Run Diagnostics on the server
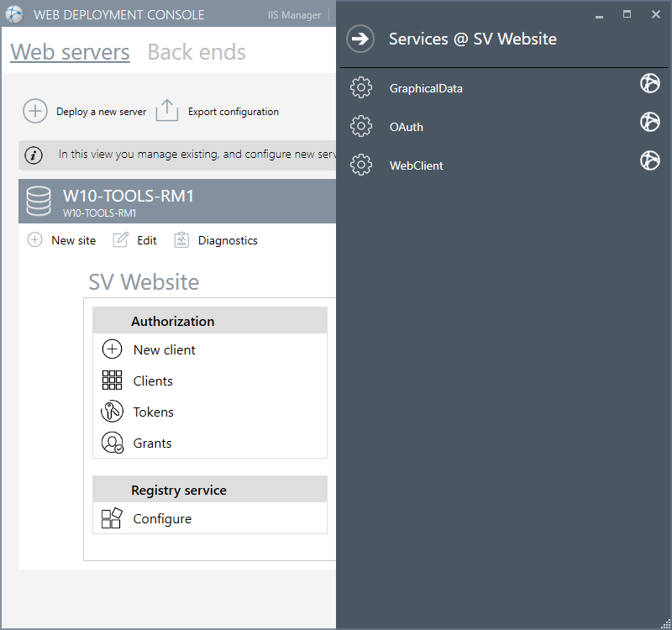 (x=217, y=240)
